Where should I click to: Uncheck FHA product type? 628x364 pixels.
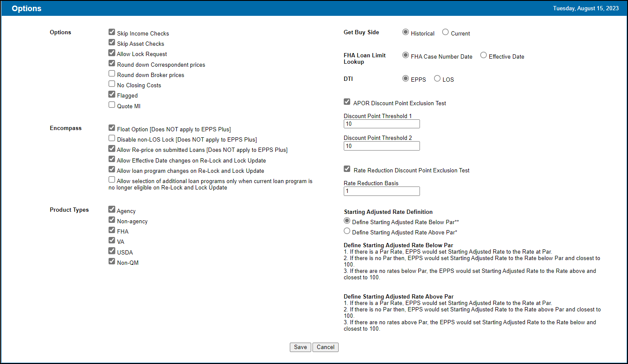click(112, 230)
